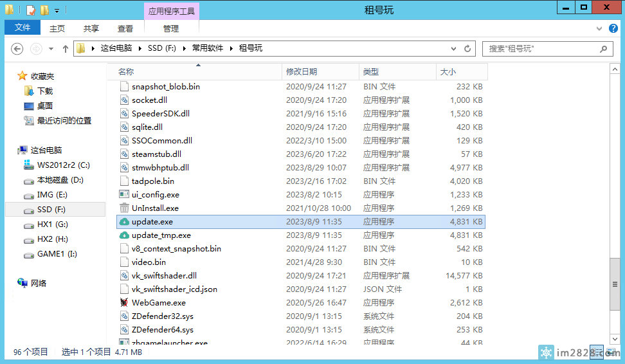Screen dimensions: 625x364
Task: Click the Favorites star icon
Action: pos(23,76)
